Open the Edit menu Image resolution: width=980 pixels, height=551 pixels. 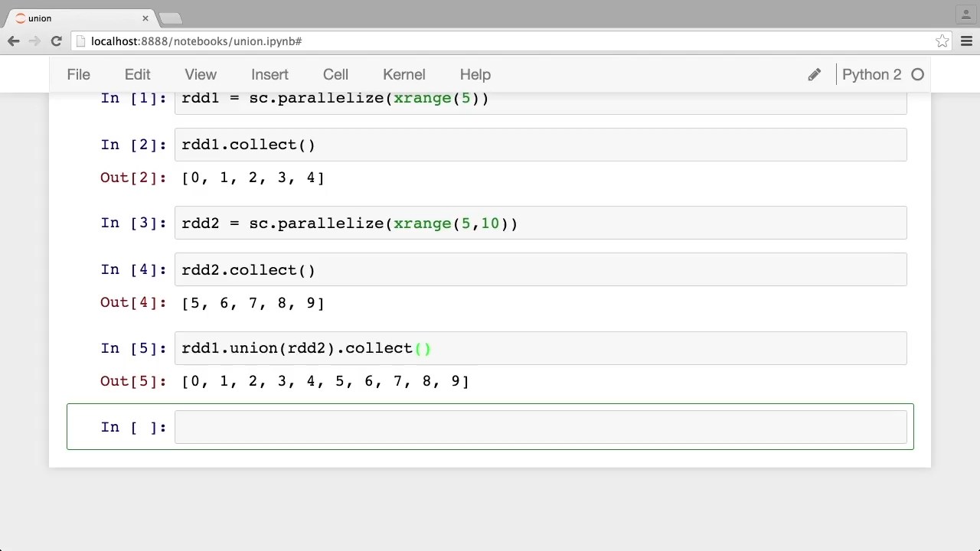click(138, 74)
